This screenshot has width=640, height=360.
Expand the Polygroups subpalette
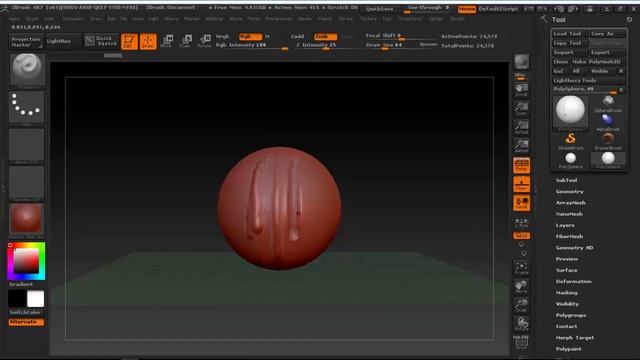point(571,315)
